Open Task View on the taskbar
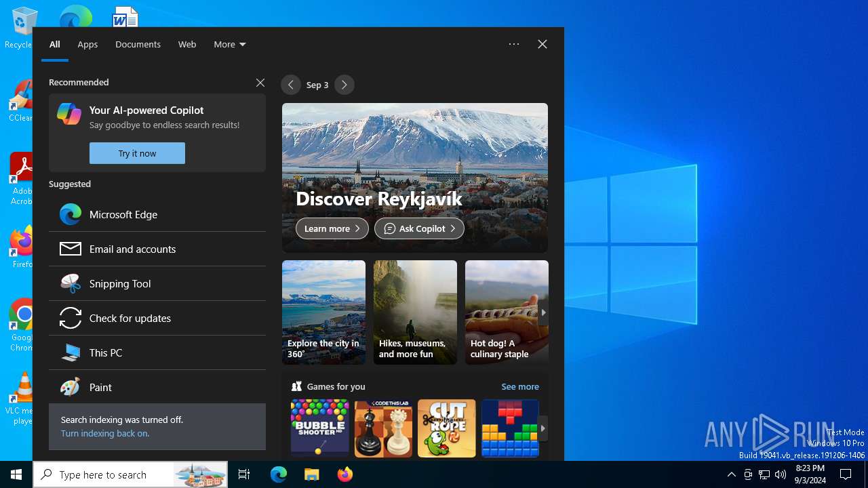Image resolution: width=868 pixels, height=488 pixels. coord(244,474)
